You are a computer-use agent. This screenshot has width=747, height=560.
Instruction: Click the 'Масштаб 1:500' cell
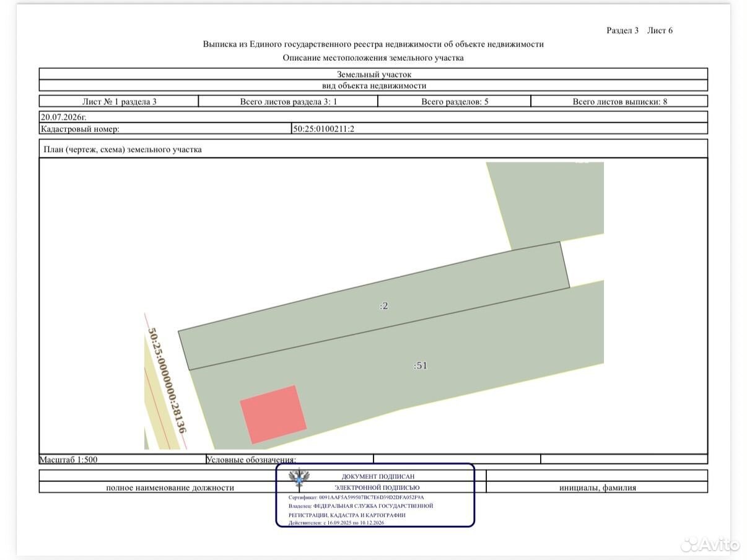click(x=123, y=459)
